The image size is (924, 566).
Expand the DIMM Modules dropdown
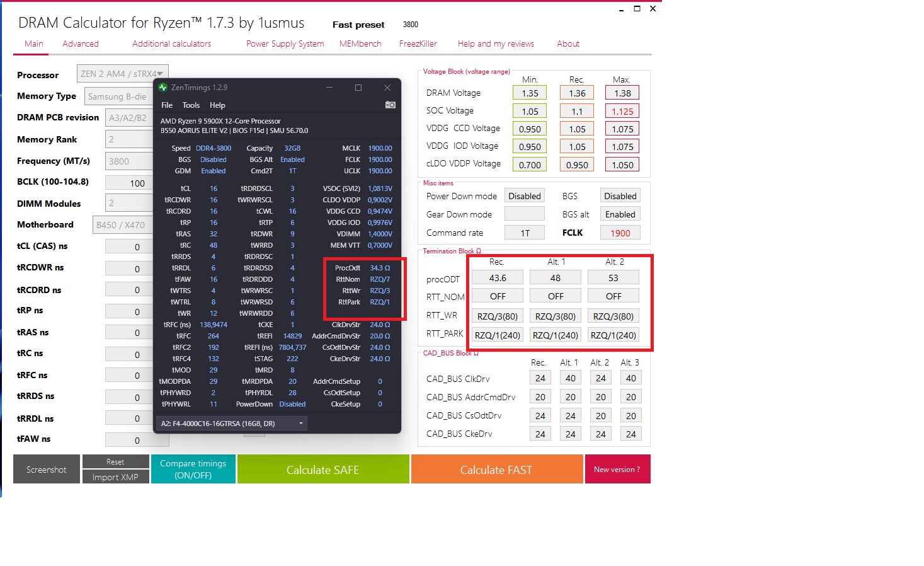129,203
